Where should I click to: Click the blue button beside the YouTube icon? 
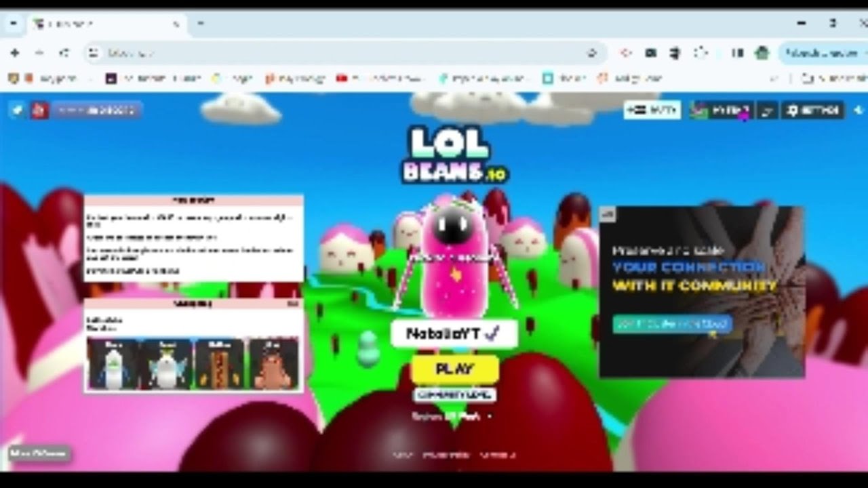[96, 110]
